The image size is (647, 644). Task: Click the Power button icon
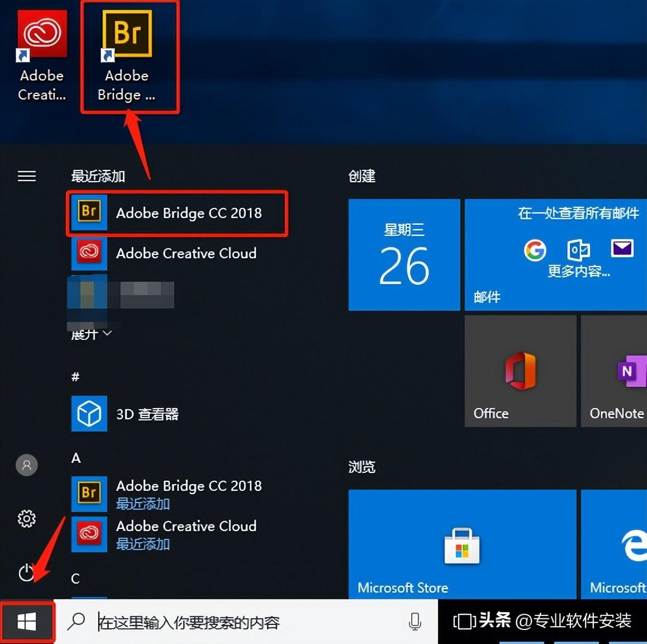pos(27,572)
